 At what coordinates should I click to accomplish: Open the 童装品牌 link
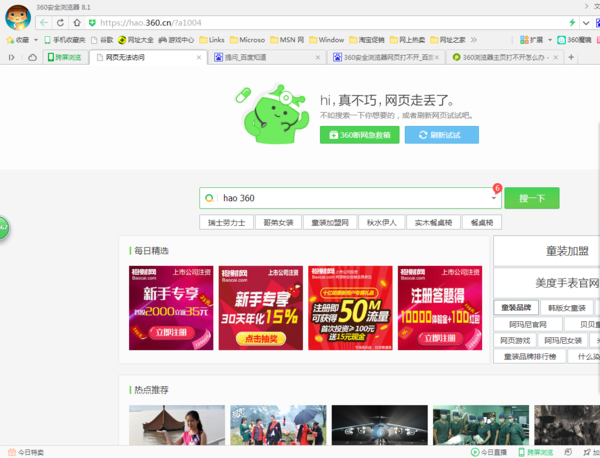(x=516, y=308)
